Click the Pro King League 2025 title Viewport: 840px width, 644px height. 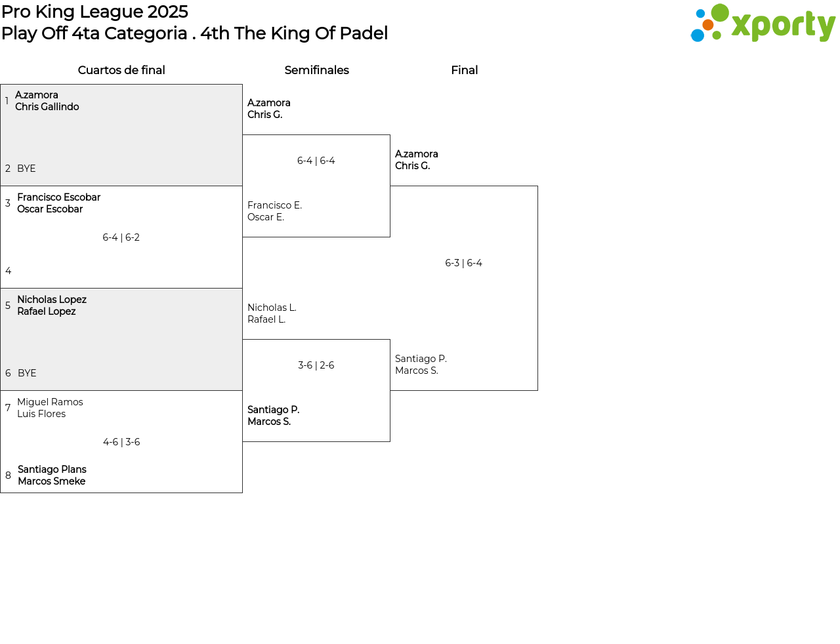point(94,12)
